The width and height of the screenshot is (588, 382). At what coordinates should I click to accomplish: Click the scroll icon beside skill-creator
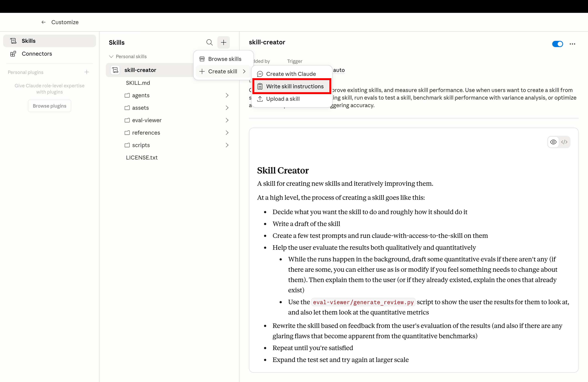pyautogui.click(x=115, y=70)
